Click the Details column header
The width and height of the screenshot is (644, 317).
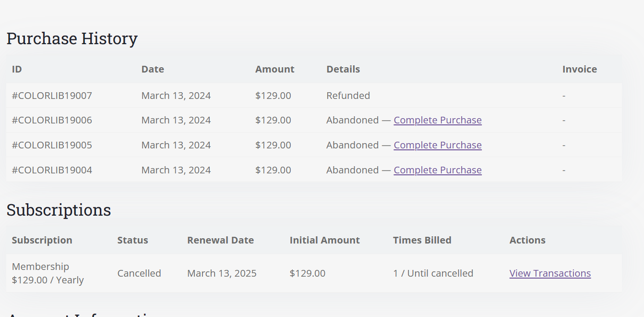tap(343, 69)
